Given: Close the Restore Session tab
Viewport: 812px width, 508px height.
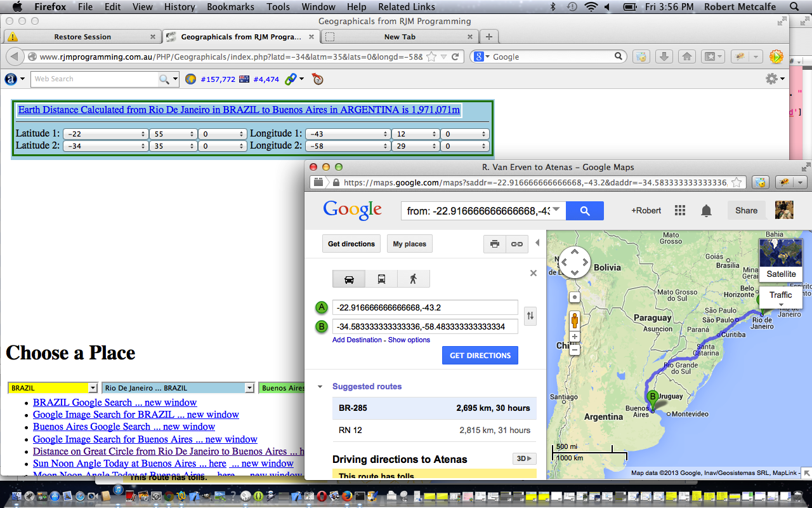Looking at the screenshot, I should 153,37.
